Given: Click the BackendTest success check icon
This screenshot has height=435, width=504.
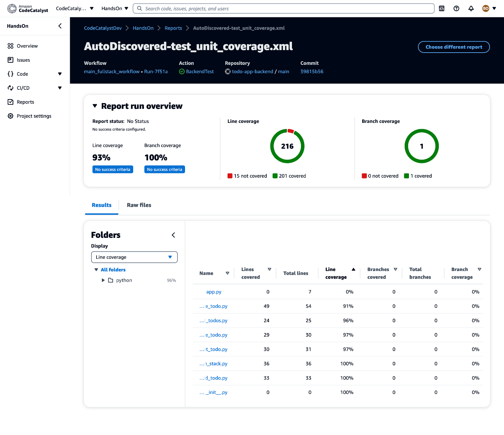Looking at the screenshot, I should 182,72.
